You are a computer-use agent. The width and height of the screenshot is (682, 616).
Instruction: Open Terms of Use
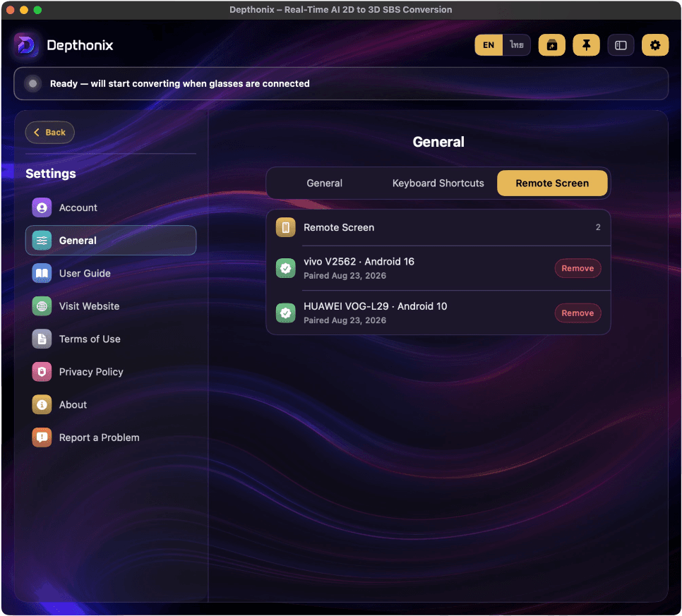[x=111, y=339]
